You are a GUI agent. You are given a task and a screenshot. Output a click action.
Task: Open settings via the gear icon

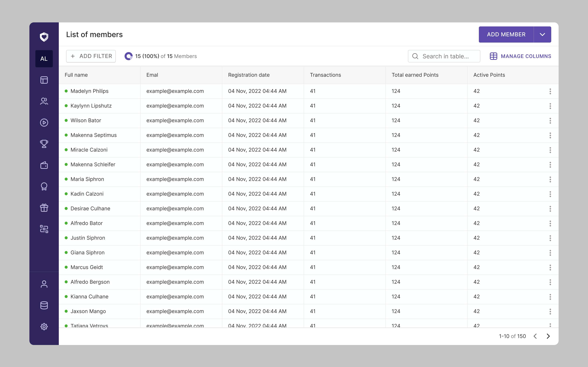pos(44,326)
